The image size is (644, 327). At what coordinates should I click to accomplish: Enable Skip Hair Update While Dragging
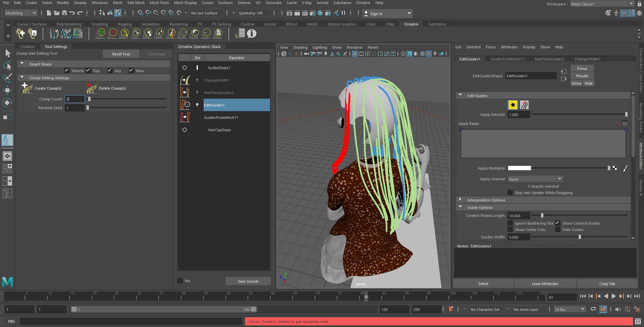click(510, 193)
